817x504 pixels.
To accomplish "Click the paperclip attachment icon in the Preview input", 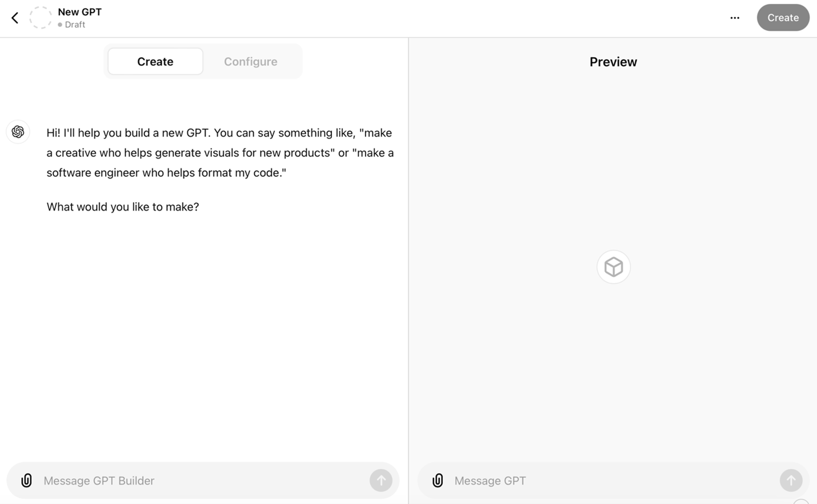I will coord(438,480).
